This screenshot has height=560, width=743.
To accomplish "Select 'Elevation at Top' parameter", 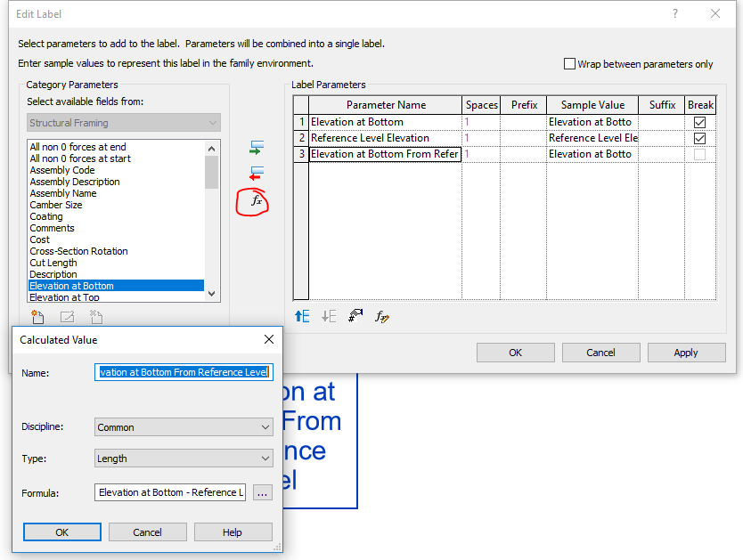I will (x=116, y=297).
